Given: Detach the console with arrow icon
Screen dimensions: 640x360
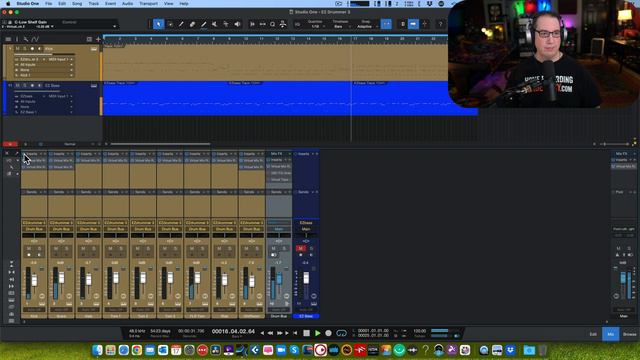Looking at the screenshot, I should coord(17,153).
